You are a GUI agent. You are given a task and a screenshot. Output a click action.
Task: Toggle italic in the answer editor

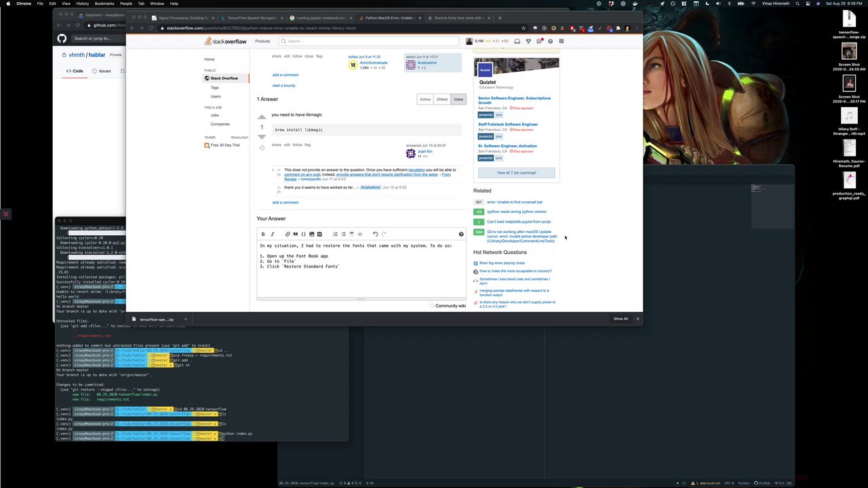[272, 235]
